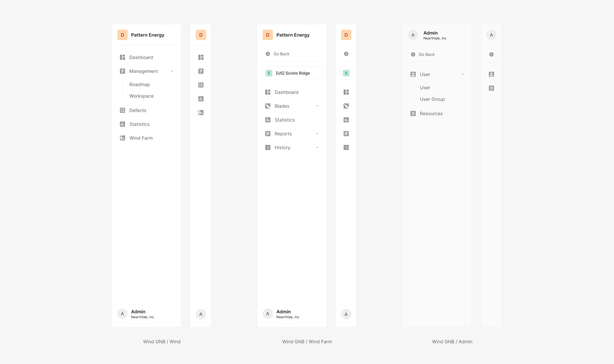Viewport: 614px width, 364px height.
Task: Click Go Back in the Wind Farm sidebar
Action: (x=281, y=54)
